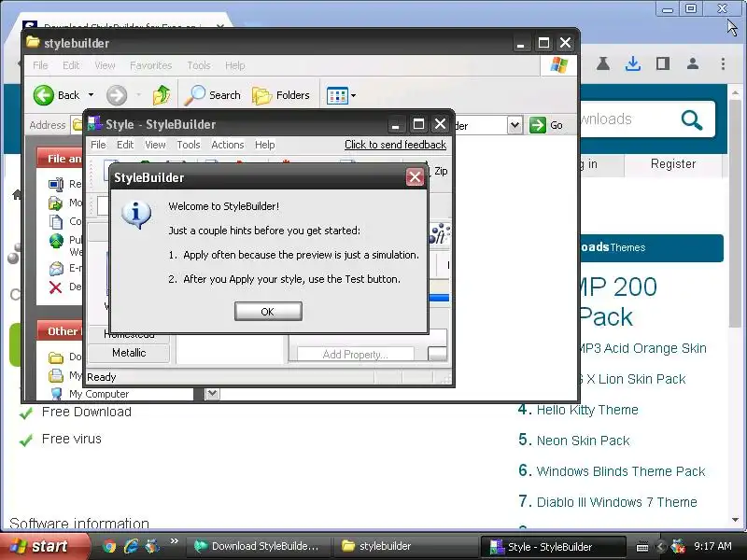Collapse the 'File an...' tasks header
Viewport: 747px width, 560px height.
click(60, 159)
